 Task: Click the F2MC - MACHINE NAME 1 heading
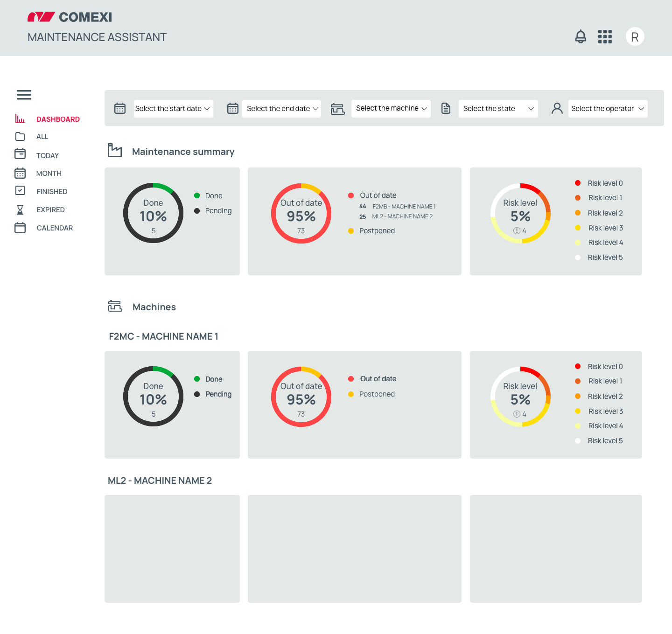point(163,336)
